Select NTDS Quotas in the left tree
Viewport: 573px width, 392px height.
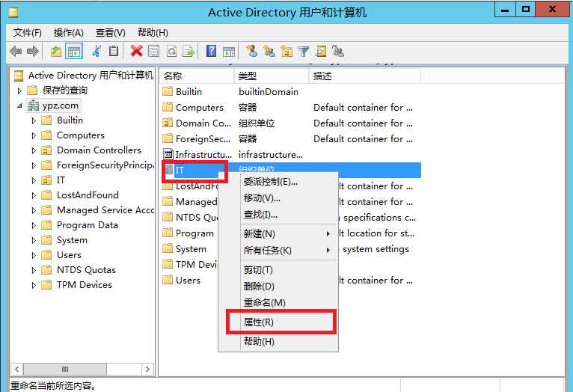pyautogui.click(x=86, y=270)
